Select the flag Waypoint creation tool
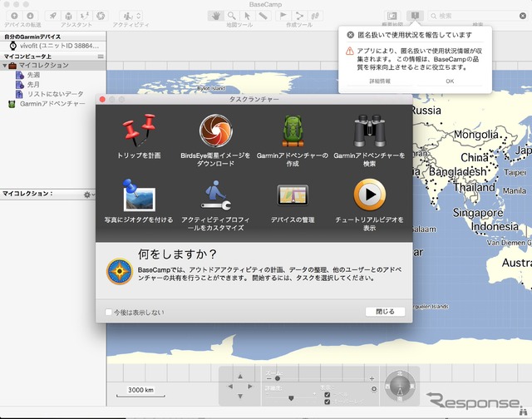The width and height of the screenshot is (532, 419). click(283, 16)
